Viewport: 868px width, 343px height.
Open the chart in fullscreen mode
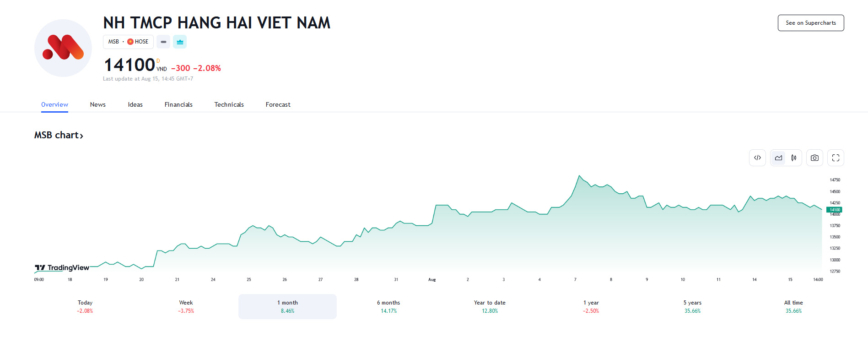836,158
